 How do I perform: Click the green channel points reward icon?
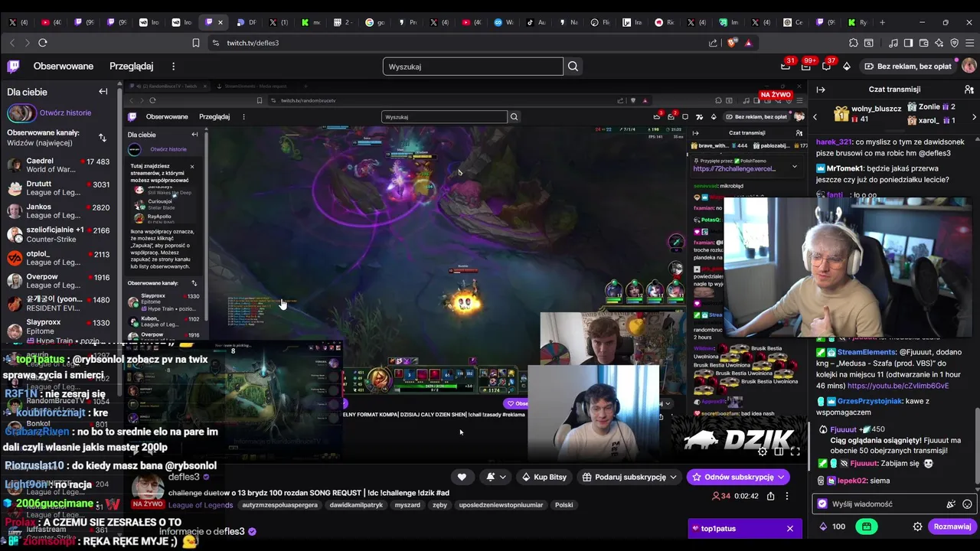click(x=866, y=527)
